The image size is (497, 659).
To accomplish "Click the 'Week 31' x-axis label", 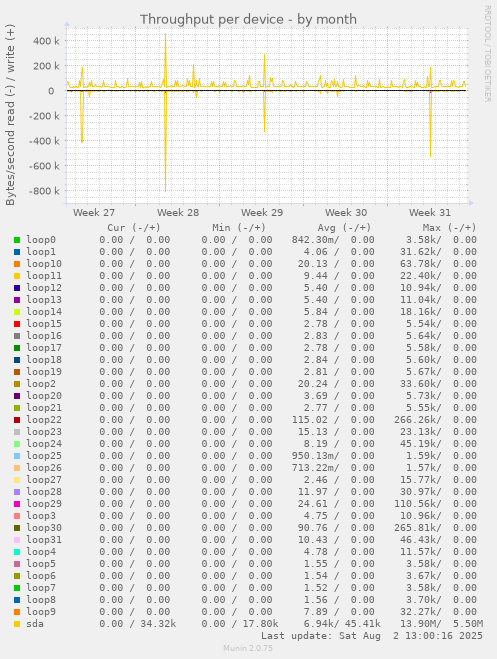I will point(430,213).
